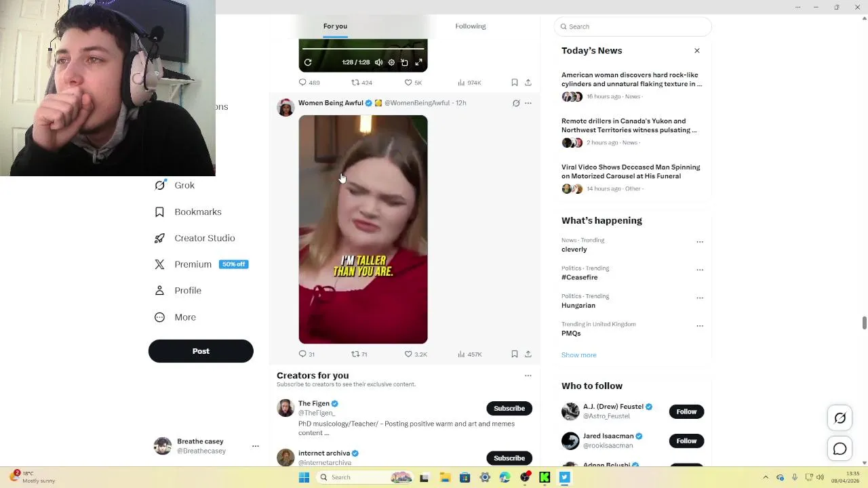The image size is (868, 488).
Task: Open Microsoft Edge from the taskbar
Action: [505, 477]
